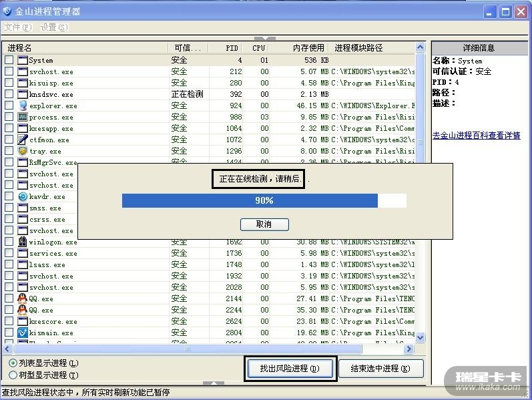Click 找出风险进程 (D) button
532x400 pixels.
pos(290,369)
